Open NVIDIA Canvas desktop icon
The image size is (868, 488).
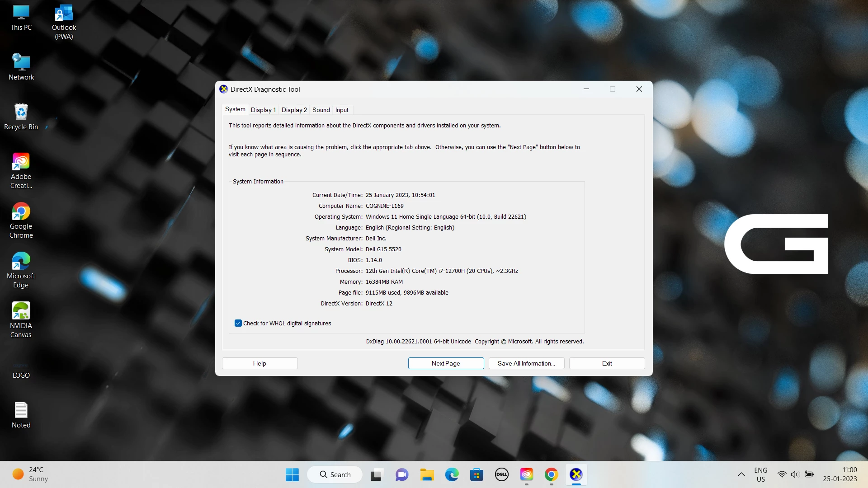coord(21,311)
